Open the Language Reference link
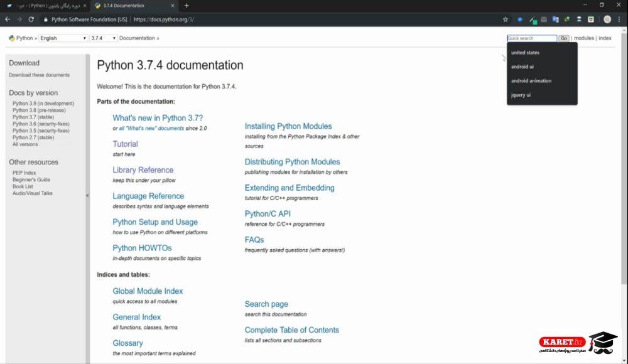The image size is (628, 364). click(148, 196)
